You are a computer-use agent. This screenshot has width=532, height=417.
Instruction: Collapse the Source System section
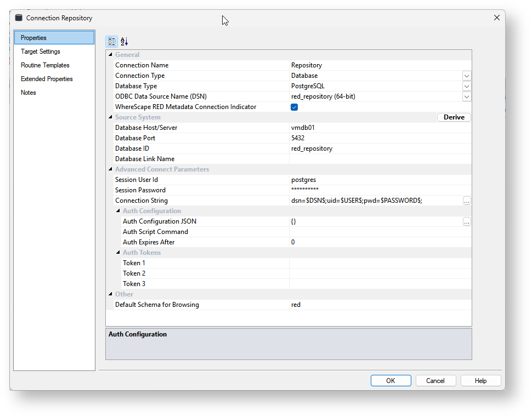[x=110, y=117]
